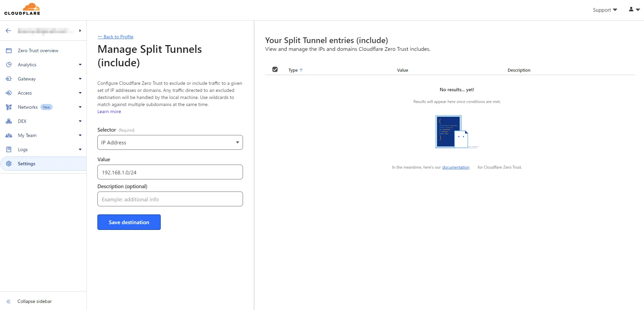Click the empty results code illustration
The width and height of the screenshot is (644, 310).
click(457, 132)
